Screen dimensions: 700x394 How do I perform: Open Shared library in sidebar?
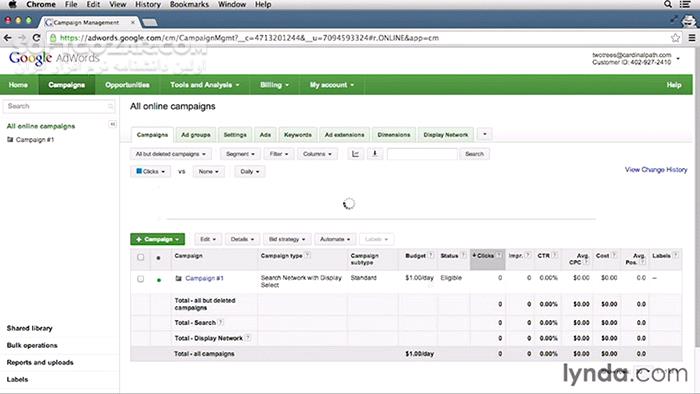point(29,328)
